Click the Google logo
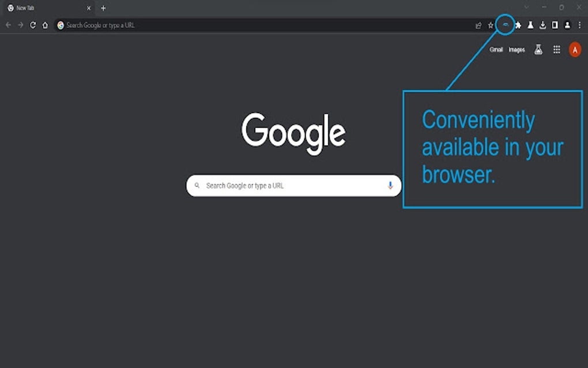 pos(293,134)
